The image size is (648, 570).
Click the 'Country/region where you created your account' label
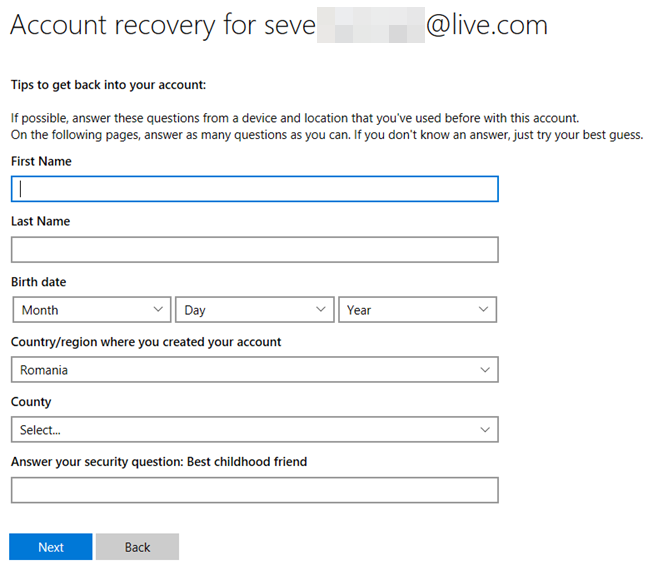pos(146,342)
